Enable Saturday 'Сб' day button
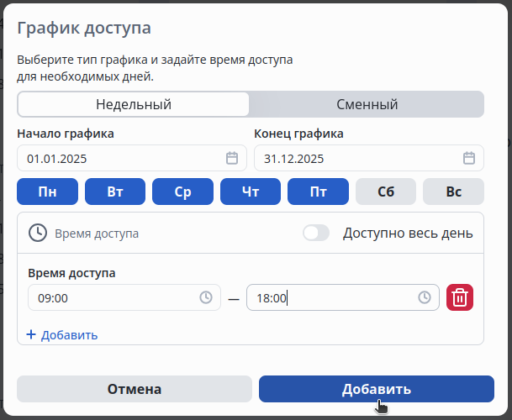The width and height of the screenshot is (512, 420). click(x=386, y=192)
